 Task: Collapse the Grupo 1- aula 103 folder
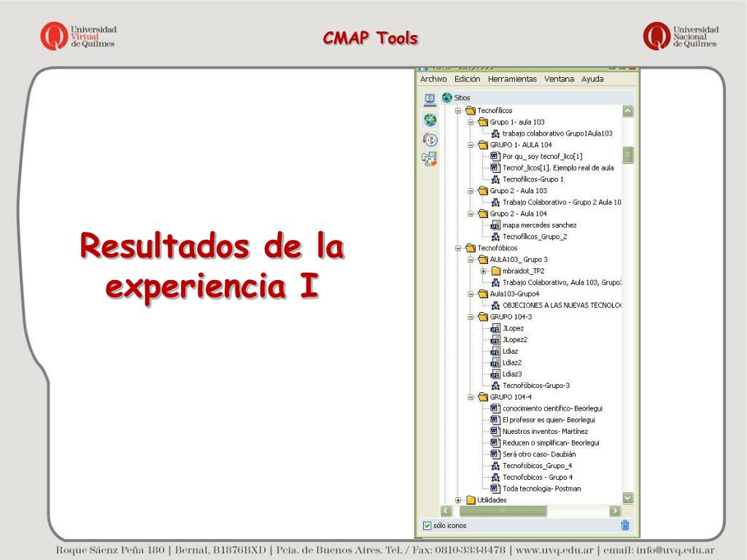pos(471,122)
